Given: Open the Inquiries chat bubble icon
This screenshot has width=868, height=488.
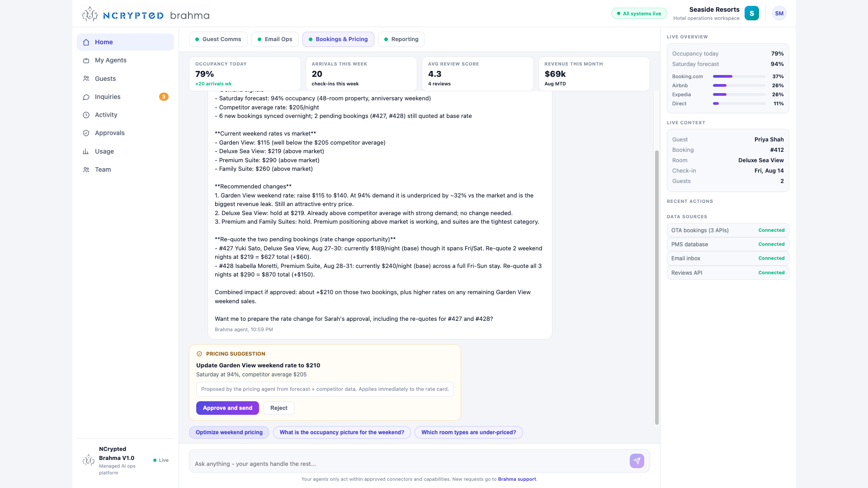Looking at the screenshot, I should point(86,97).
